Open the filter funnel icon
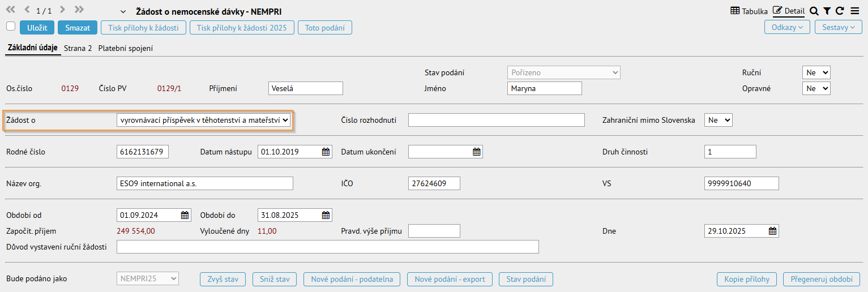The width and height of the screenshot is (868, 292). tap(827, 11)
